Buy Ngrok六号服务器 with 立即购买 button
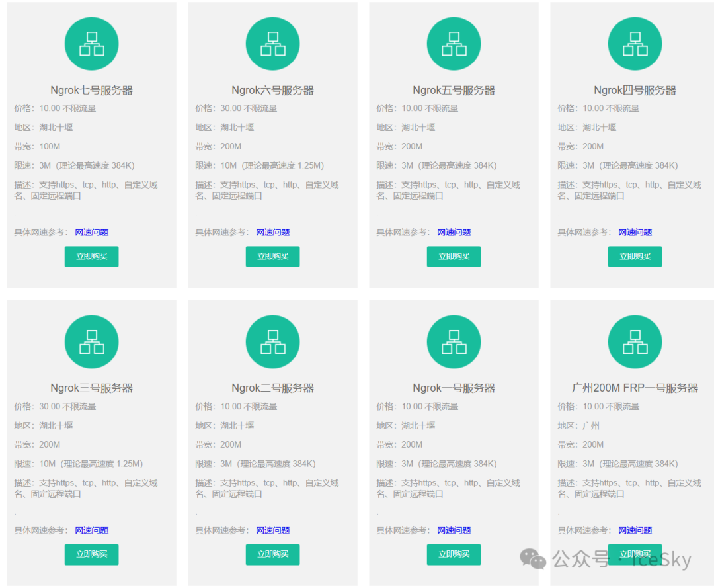Viewport: 714px width, 588px height. [x=272, y=257]
